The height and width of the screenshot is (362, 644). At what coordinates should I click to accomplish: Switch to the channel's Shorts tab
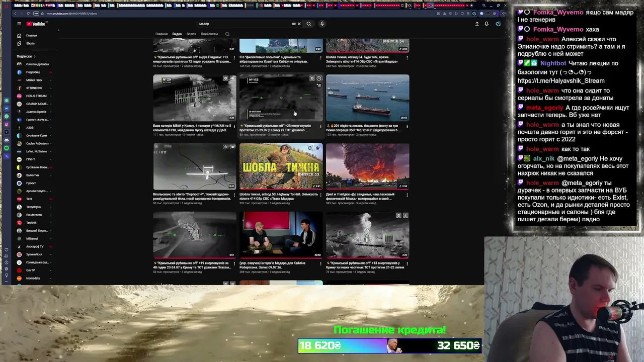191,34
